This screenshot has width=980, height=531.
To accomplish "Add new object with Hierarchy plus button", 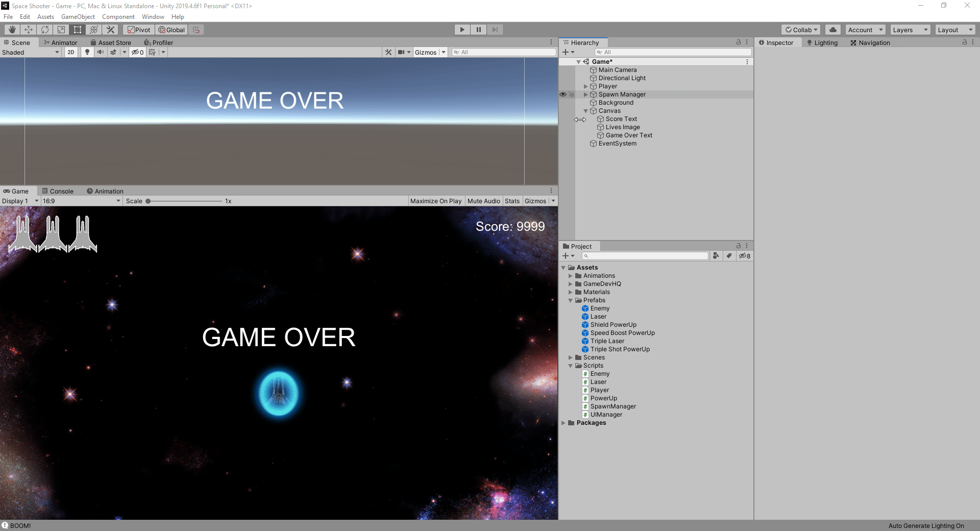I will 566,52.
